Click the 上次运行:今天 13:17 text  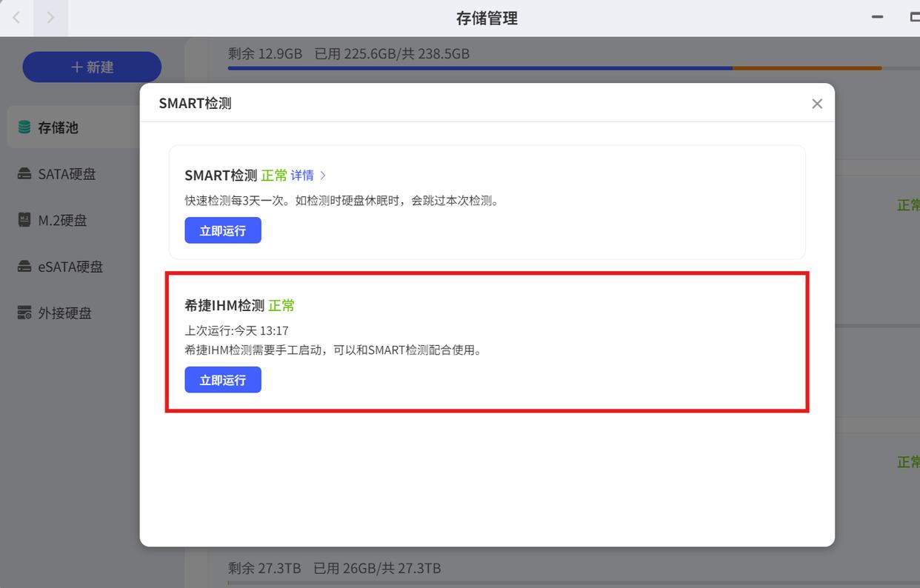pyautogui.click(x=236, y=330)
